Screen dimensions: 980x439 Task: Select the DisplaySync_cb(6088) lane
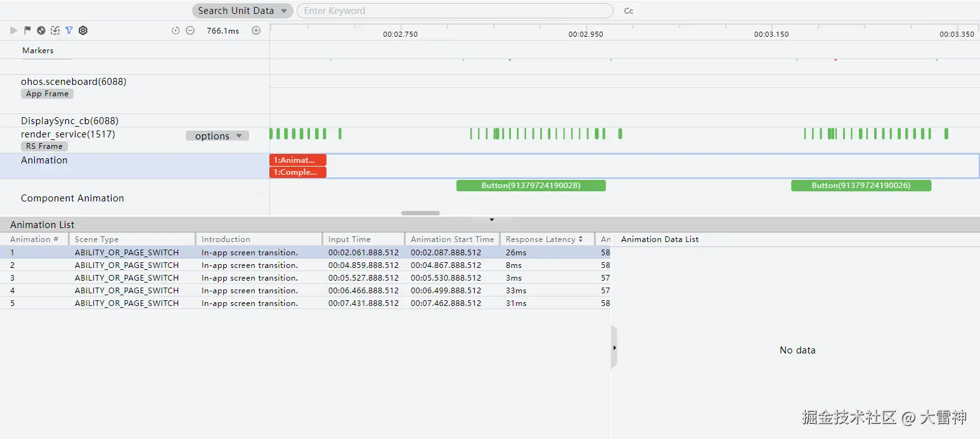pos(70,120)
